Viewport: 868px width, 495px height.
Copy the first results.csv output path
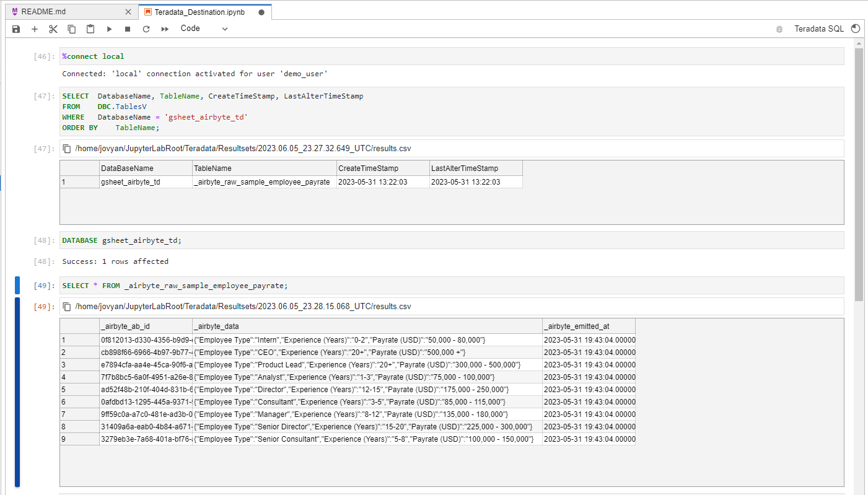[x=66, y=148]
